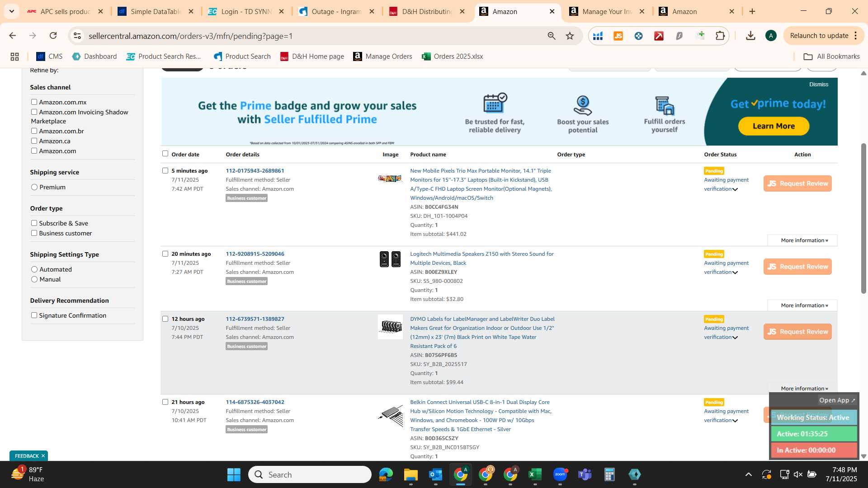Check Signature Confirmation filter

click(34, 315)
